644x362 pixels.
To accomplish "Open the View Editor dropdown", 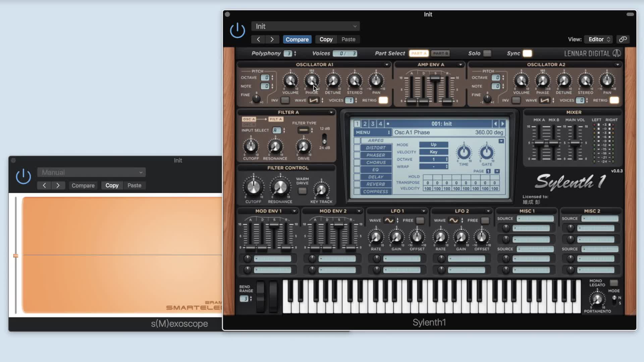I will coord(599,39).
